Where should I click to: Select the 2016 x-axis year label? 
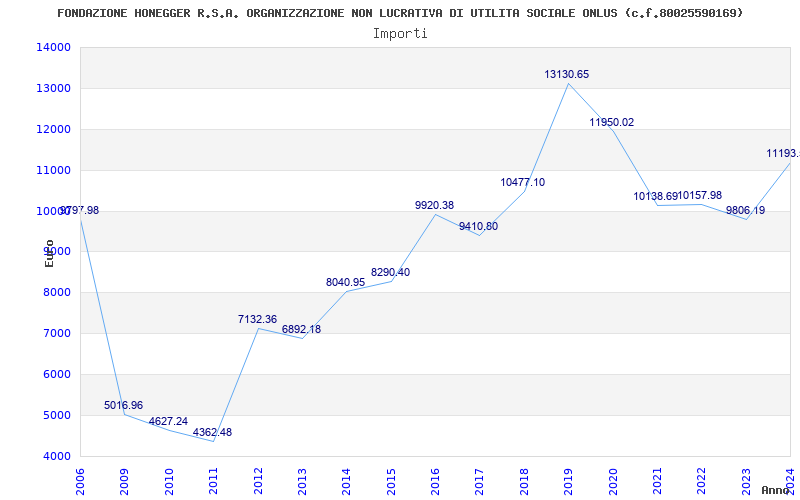(435, 481)
